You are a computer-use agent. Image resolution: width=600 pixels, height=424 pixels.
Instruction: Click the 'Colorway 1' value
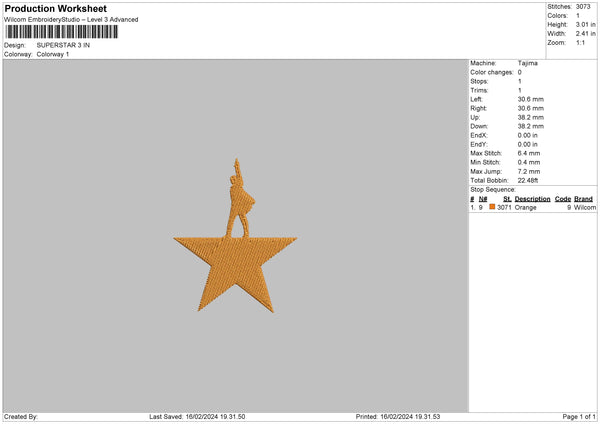tap(53, 54)
